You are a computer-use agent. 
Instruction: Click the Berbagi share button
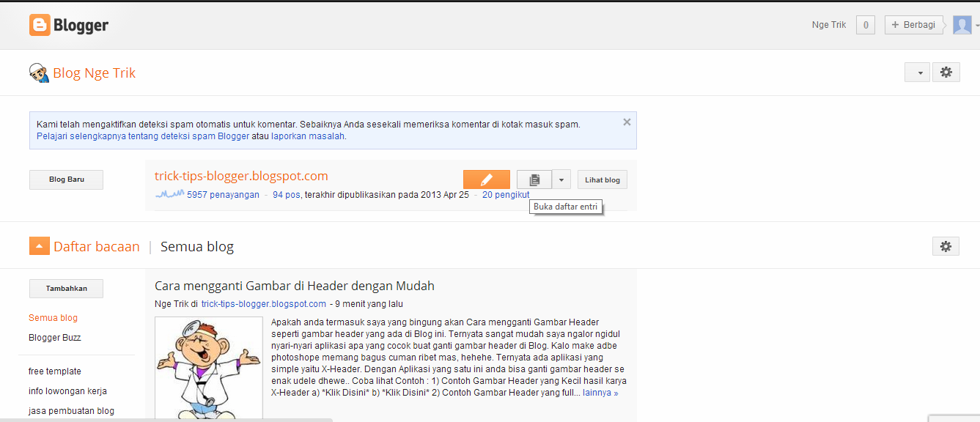point(913,25)
